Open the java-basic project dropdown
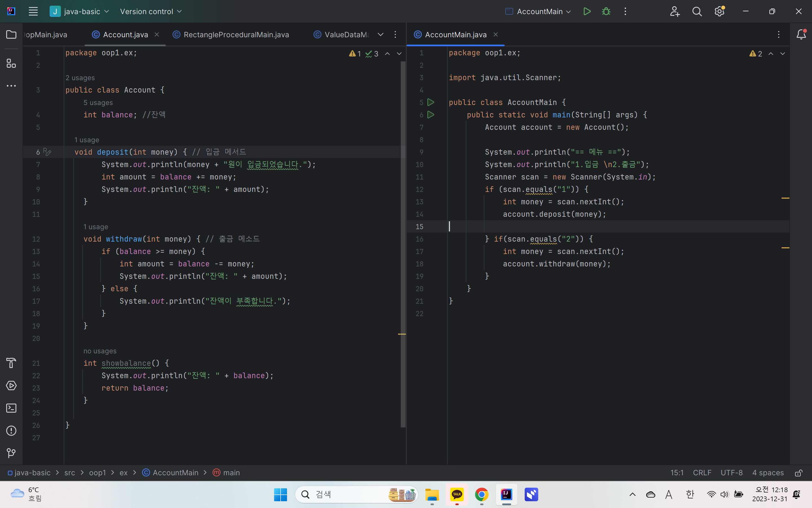 80,11
